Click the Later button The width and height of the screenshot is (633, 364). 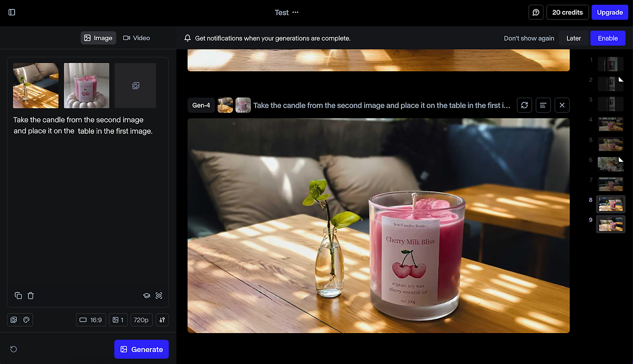click(573, 38)
